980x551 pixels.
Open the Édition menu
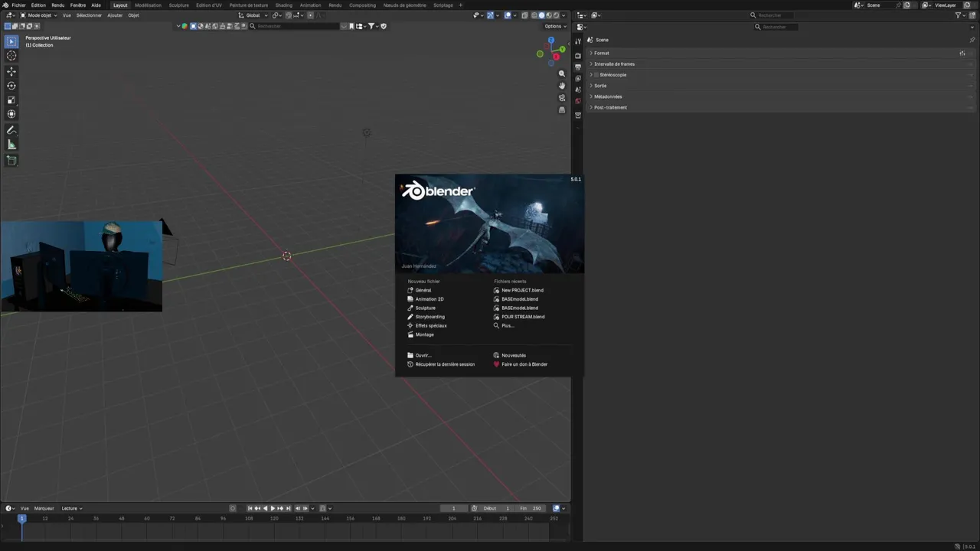click(38, 5)
